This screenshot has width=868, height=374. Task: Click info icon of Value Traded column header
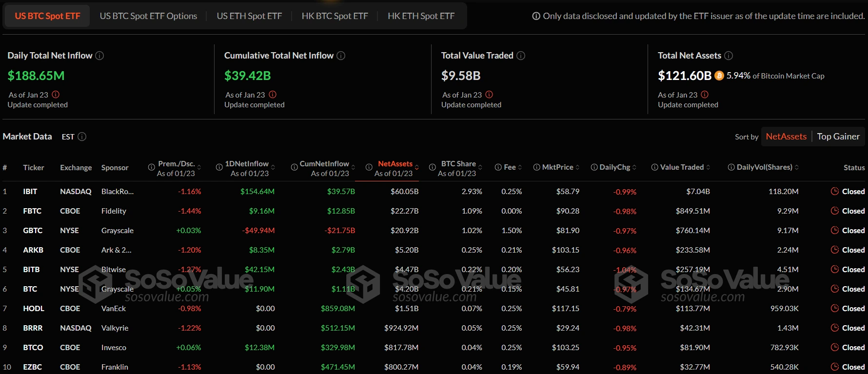(x=655, y=167)
